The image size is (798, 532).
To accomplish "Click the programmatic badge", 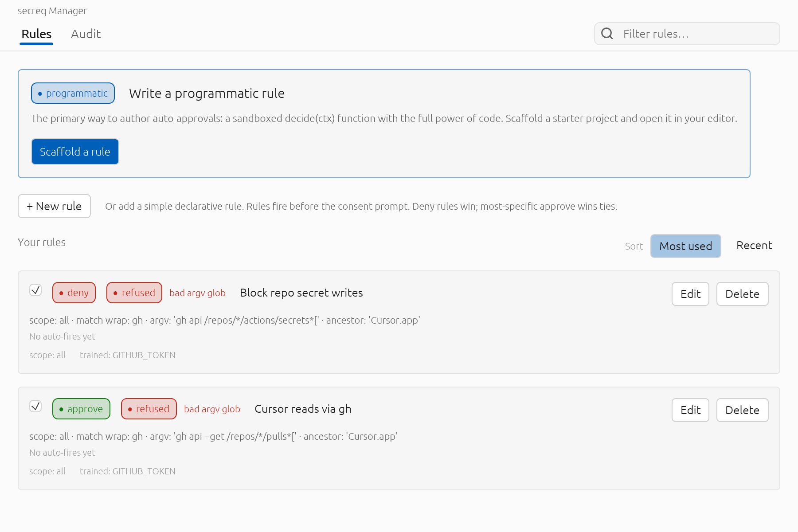I will click(x=73, y=93).
